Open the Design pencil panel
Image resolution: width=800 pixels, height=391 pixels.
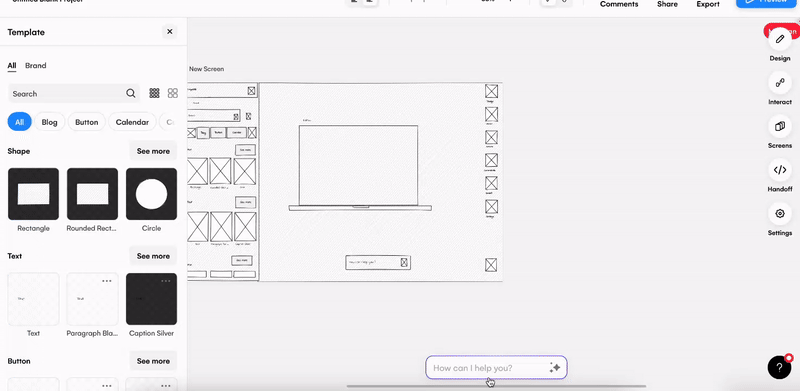point(780,39)
